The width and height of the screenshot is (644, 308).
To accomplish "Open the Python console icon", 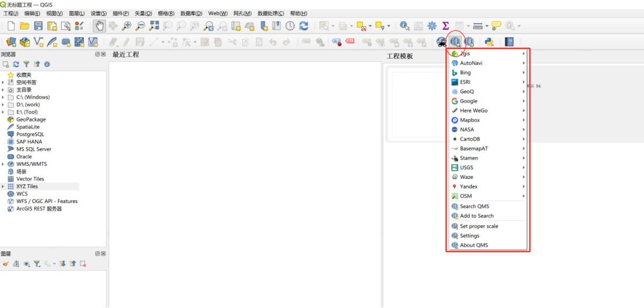I will coord(489,42).
